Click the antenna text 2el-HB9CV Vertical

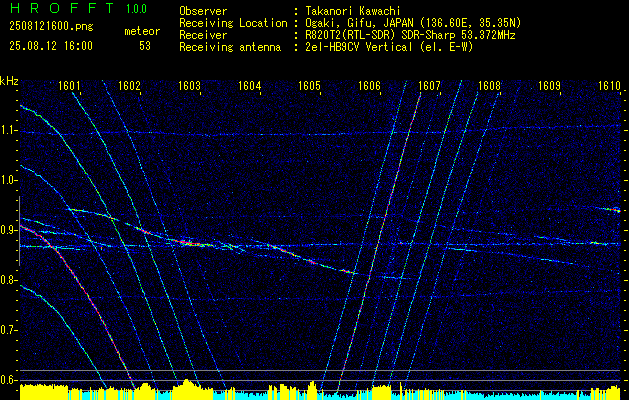358,47
